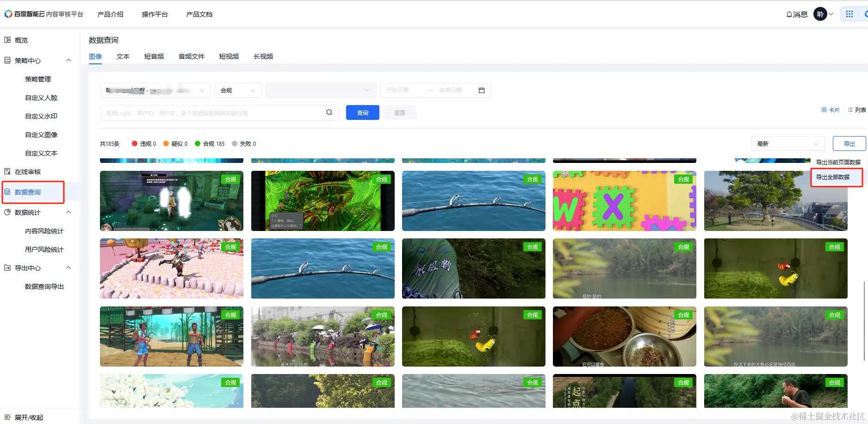Open 自定义文本 in the sidebar
The height and width of the screenshot is (424, 868).
pyautogui.click(x=41, y=153)
